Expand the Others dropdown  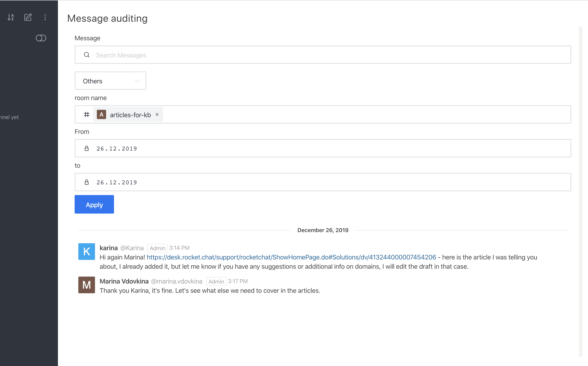point(110,81)
